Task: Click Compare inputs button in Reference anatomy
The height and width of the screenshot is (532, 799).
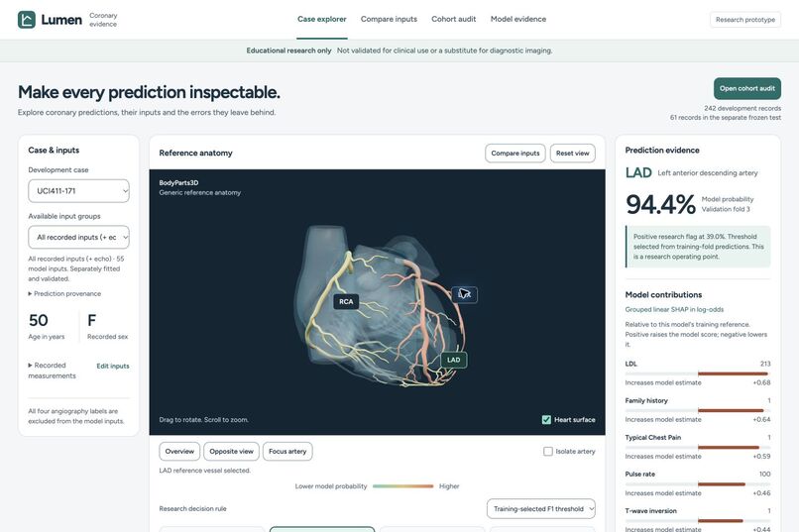Action: click(x=515, y=154)
